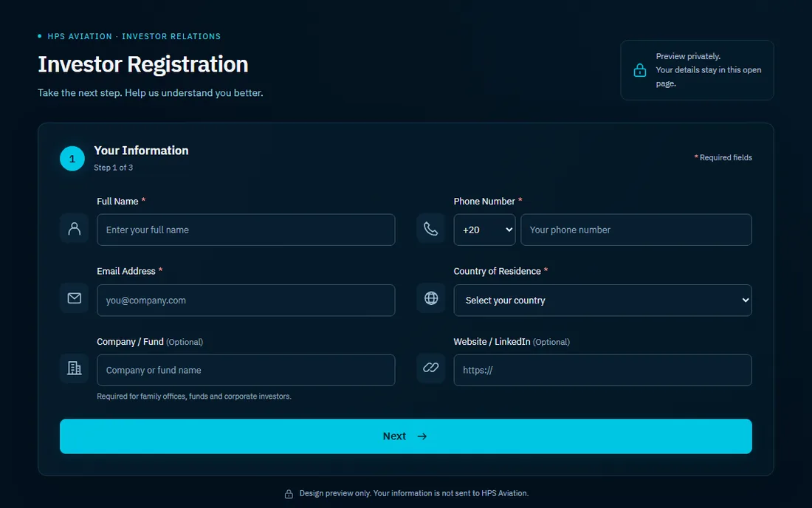Click the Next button
The height and width of the screenshot is (508, 812).
click(x=405, y=436)
